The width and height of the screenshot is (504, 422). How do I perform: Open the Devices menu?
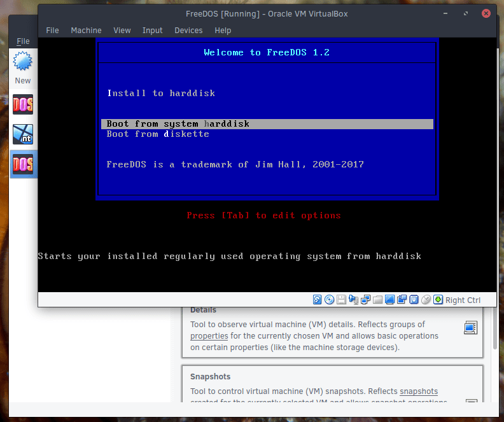pyautogui.click(x=188, y=31)
